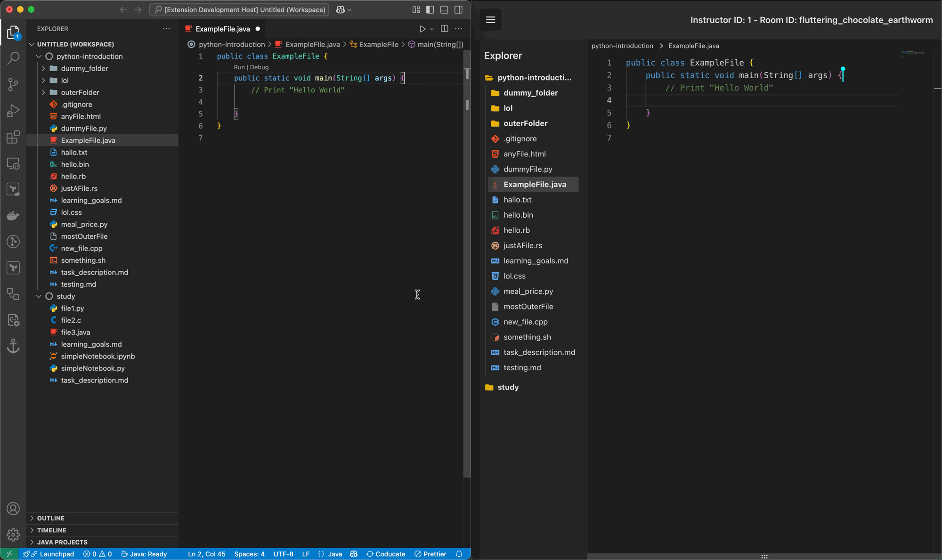Open the Extensions view
Screen dimensions: 942x560
(x=13, y=137)
